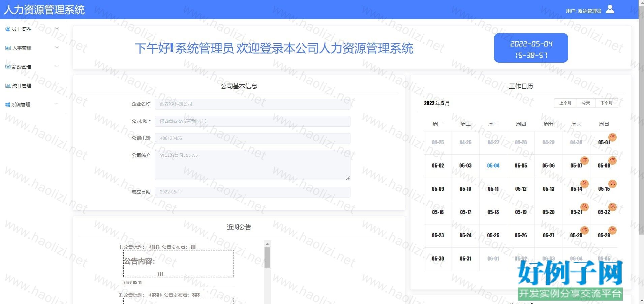Go to previous month with 上个月
This screenshot has height=304, width=644.
point(565,103)
